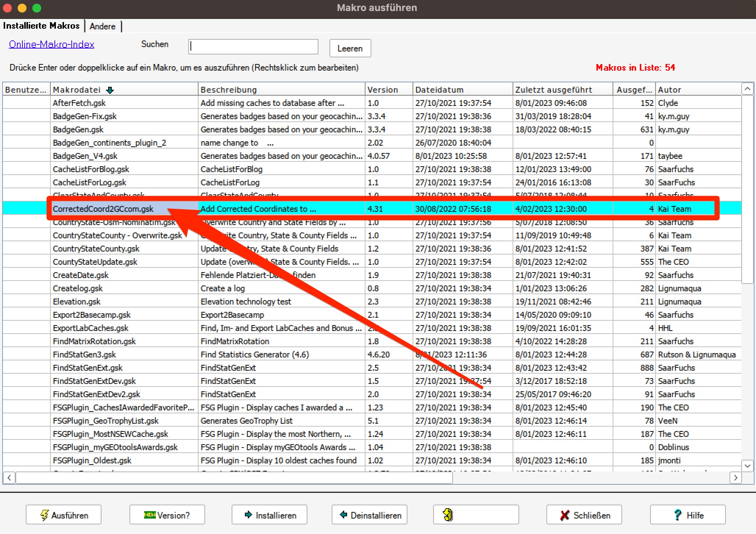Click the vertical scrollbar down arrow

tap(747, 466)
